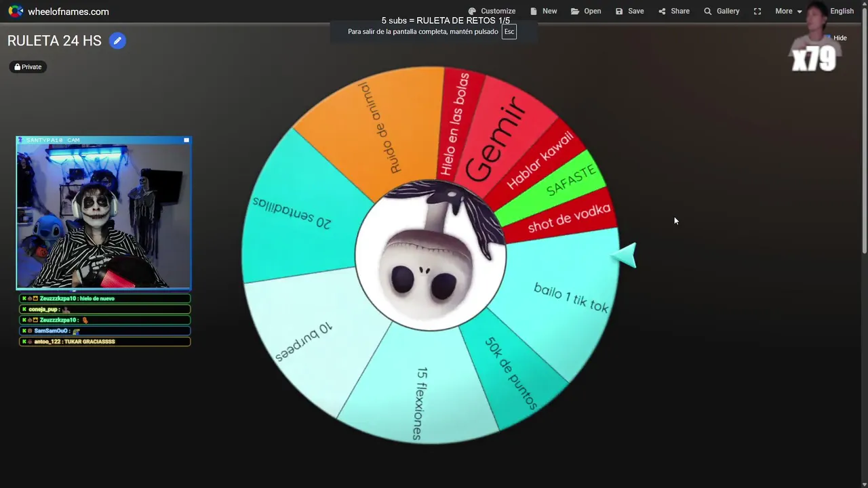This screenshot has height=488, width=868.
Task: Expand the More dropdown menu
Action: point(789,11)
